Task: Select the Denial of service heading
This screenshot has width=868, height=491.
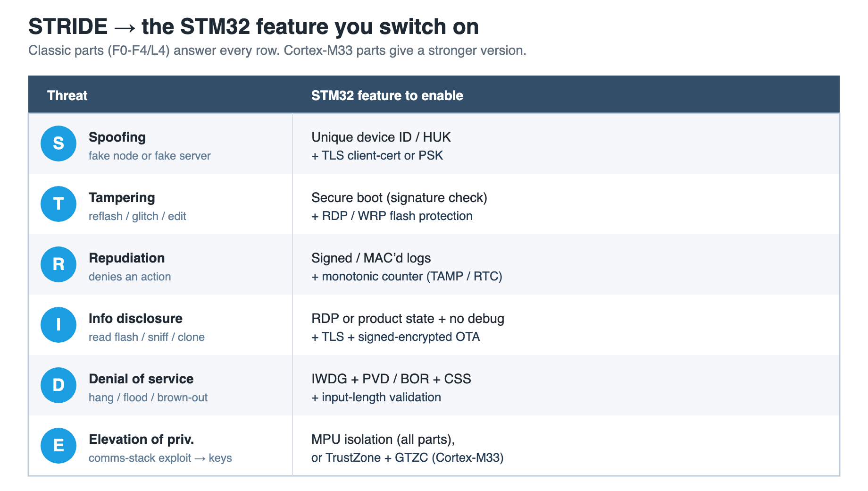Action: point(141,379)
